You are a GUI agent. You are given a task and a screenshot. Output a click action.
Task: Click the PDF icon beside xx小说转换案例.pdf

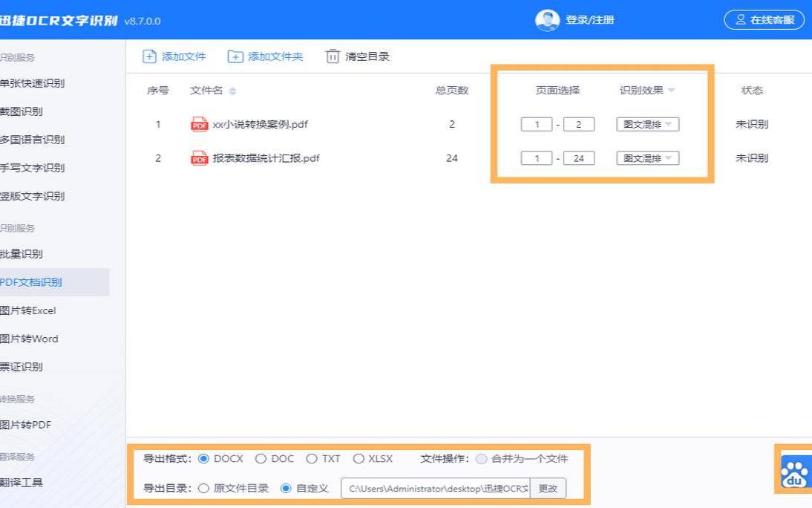click(x=198, y=124)
